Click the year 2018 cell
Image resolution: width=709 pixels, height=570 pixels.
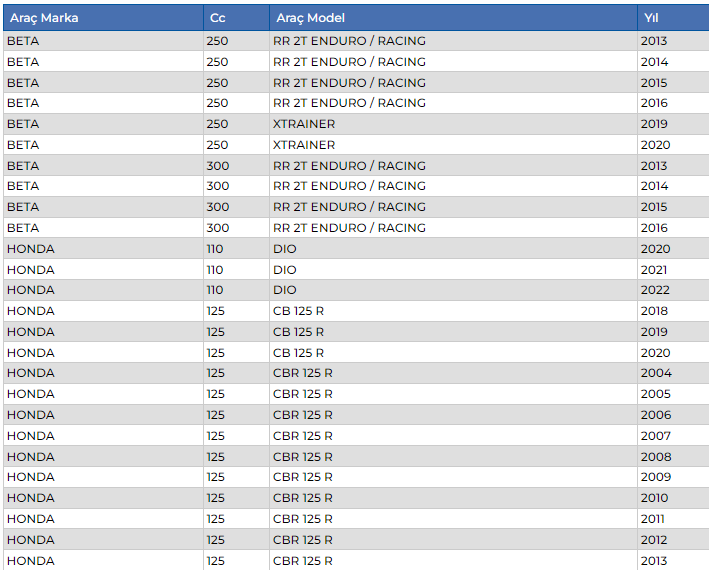tap(656, 311)
